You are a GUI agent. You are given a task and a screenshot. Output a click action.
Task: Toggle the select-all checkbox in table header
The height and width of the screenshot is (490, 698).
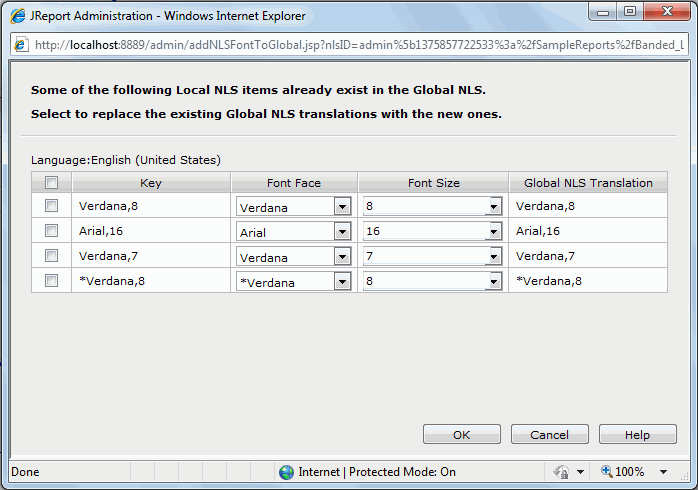pyautogui.click(x=52, y=182)
